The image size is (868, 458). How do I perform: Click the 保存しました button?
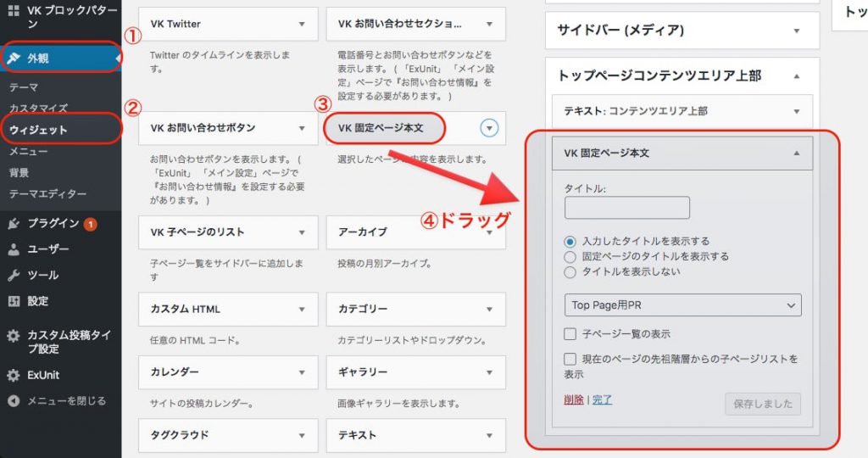[x=763, y=405]
